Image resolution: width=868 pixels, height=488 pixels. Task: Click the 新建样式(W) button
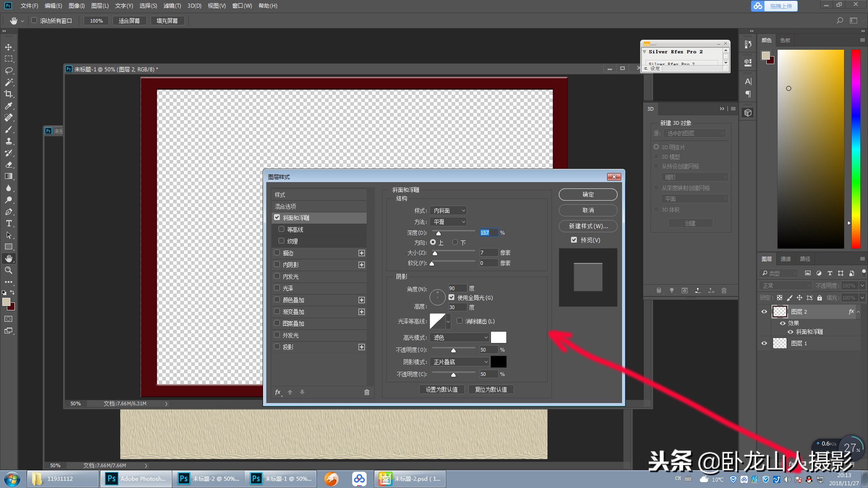pyautogui.click(x=587, y=226)
